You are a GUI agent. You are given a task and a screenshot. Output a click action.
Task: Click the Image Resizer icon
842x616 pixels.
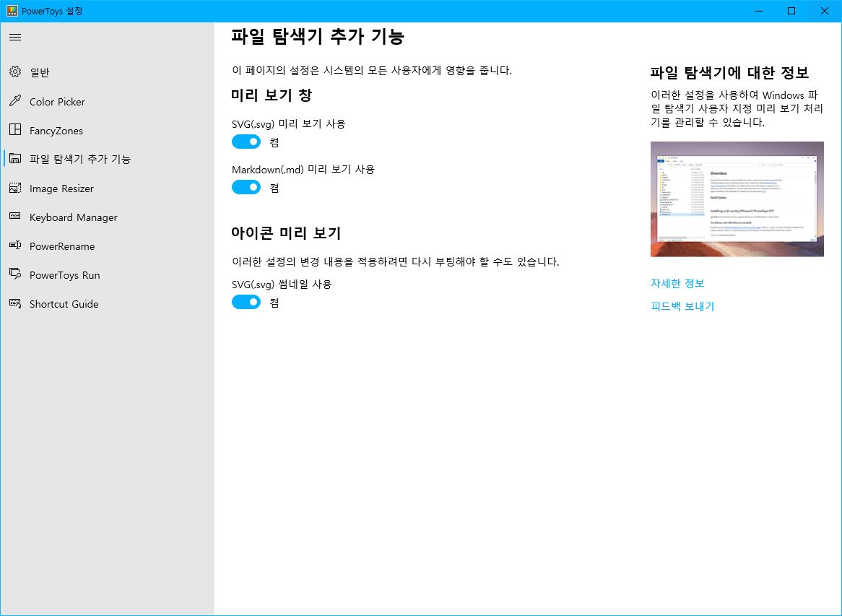coord(15,188)
